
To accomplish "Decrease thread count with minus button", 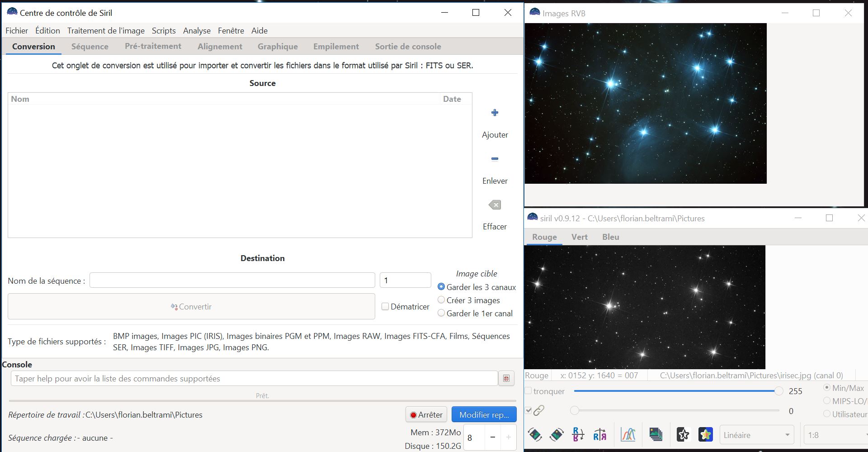I will (x=493, y=437).
